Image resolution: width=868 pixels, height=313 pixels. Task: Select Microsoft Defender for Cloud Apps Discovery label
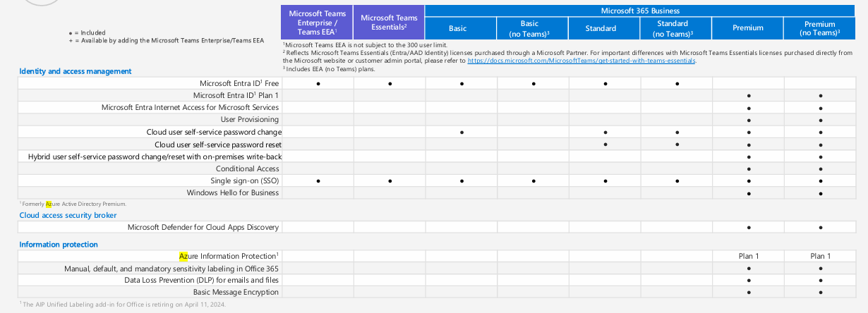coord(203,227)
